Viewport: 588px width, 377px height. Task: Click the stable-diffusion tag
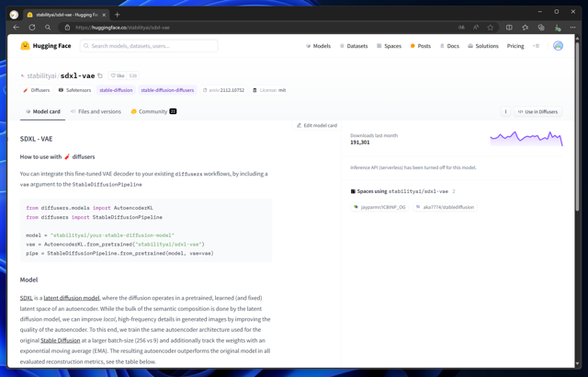(x=116, y=90)
